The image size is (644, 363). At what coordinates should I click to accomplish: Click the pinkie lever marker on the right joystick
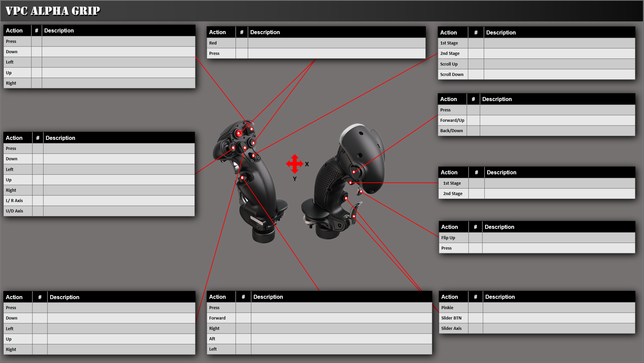point(354,216)
